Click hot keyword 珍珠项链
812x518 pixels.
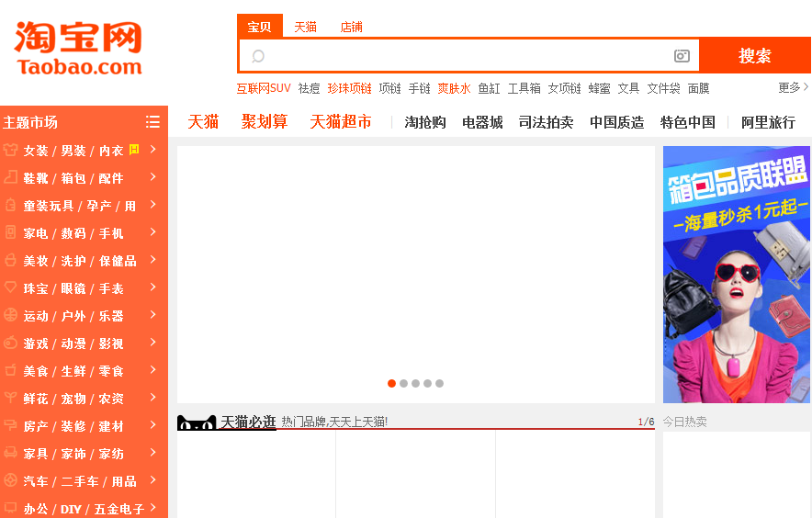point(350,88)
